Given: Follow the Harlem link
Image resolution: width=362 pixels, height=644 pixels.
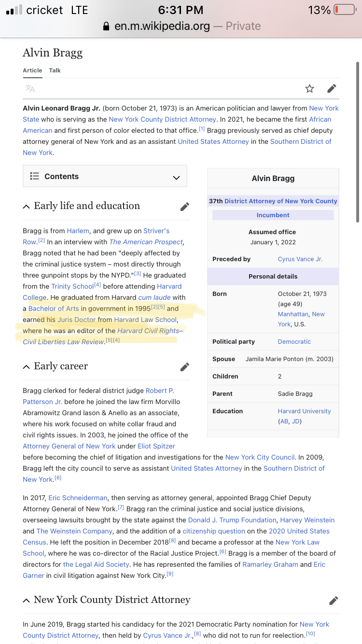Looking at the screenshot, I should point(78,231).
